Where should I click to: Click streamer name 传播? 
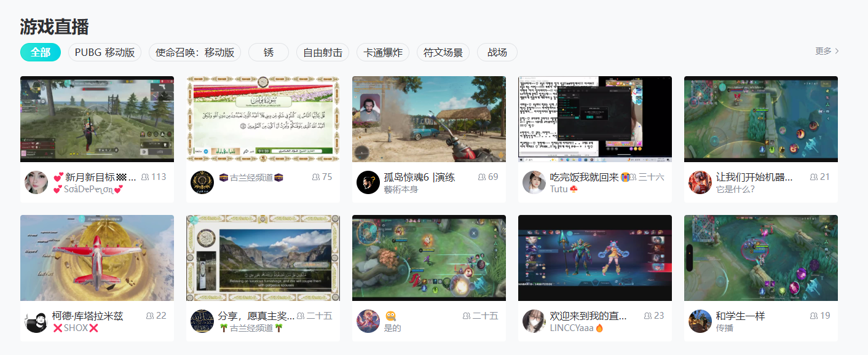coord(725,328)
